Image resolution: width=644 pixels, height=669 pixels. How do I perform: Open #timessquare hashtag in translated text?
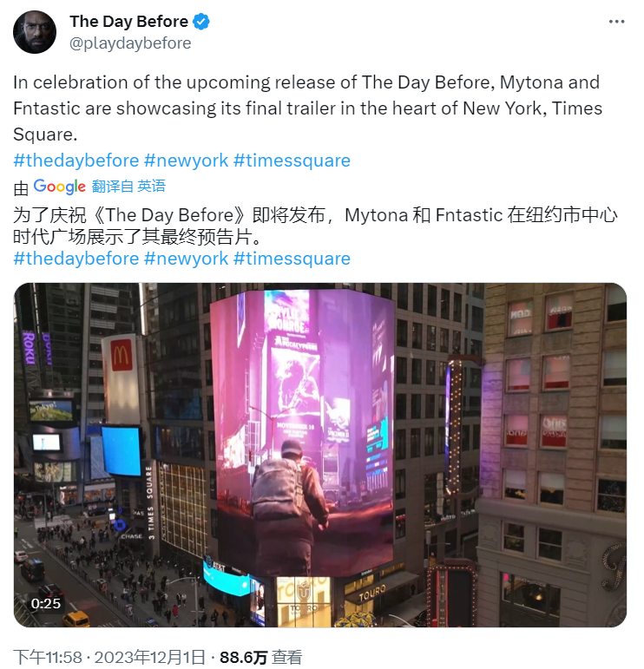[x=292, y=259]
